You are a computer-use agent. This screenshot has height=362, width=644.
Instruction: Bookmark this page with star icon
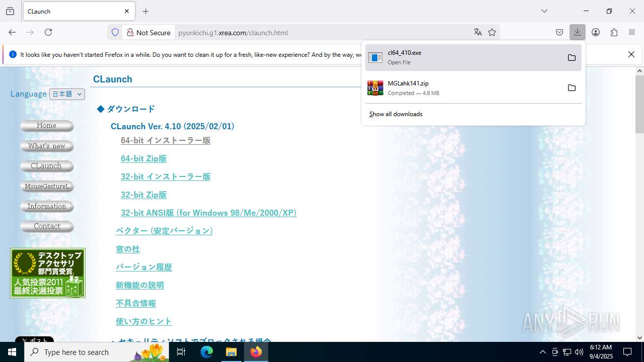pyautogui.click(x=492, y=32)
